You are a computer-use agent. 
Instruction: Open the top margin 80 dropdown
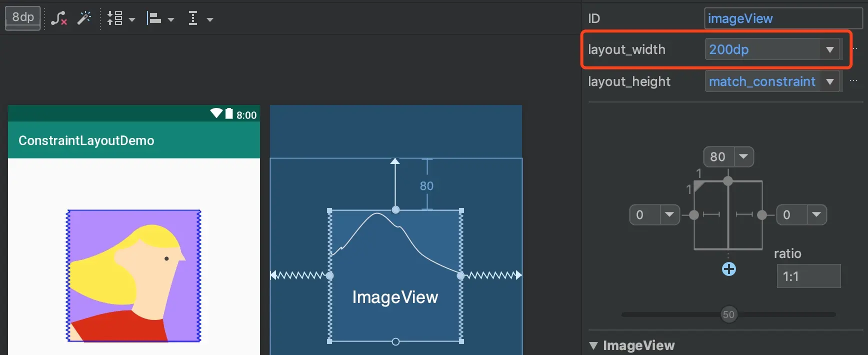743,156
